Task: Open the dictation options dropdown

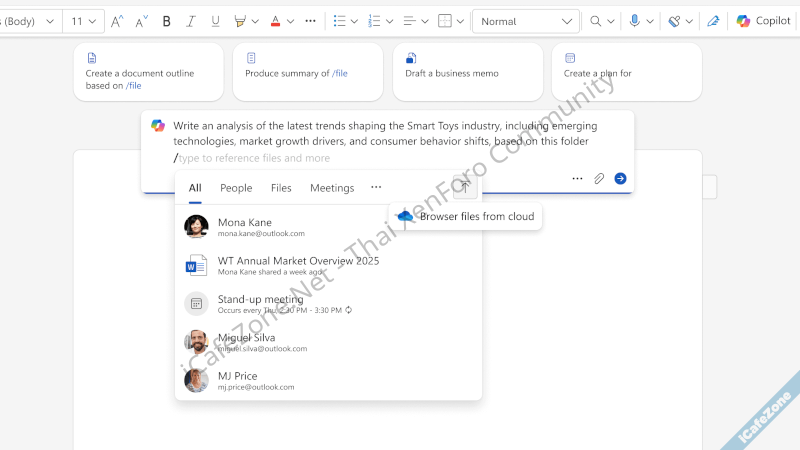Action: click(650, 21)
